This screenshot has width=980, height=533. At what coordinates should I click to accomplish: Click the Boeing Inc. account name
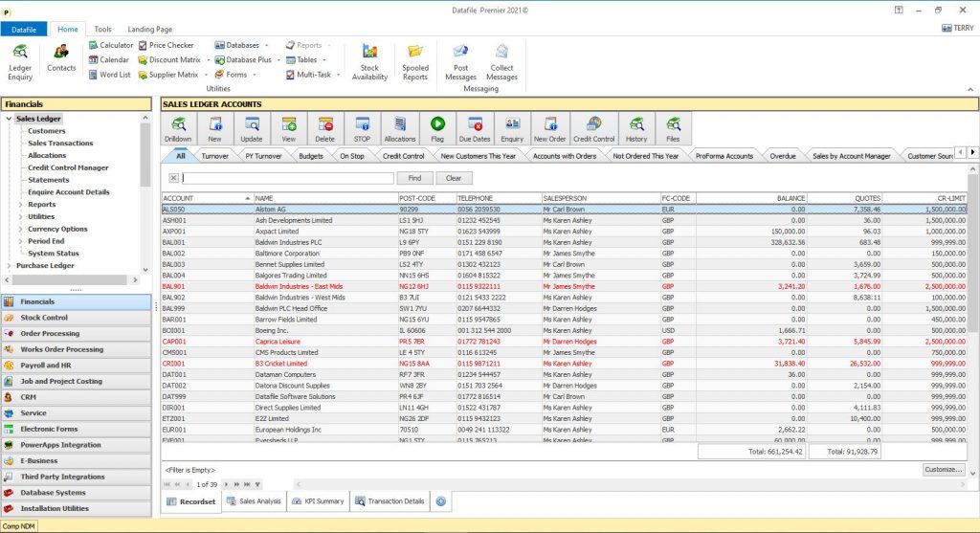click(271, 330)
